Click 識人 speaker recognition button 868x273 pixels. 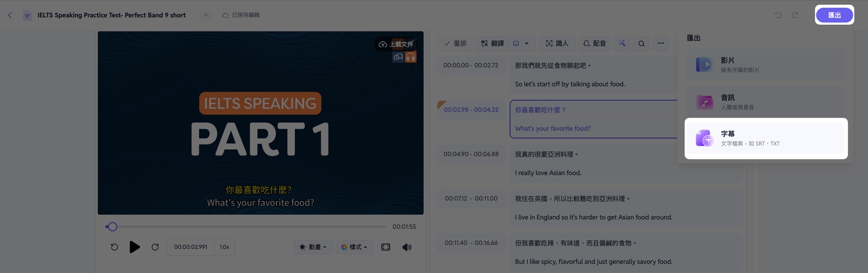coord(557,43)
